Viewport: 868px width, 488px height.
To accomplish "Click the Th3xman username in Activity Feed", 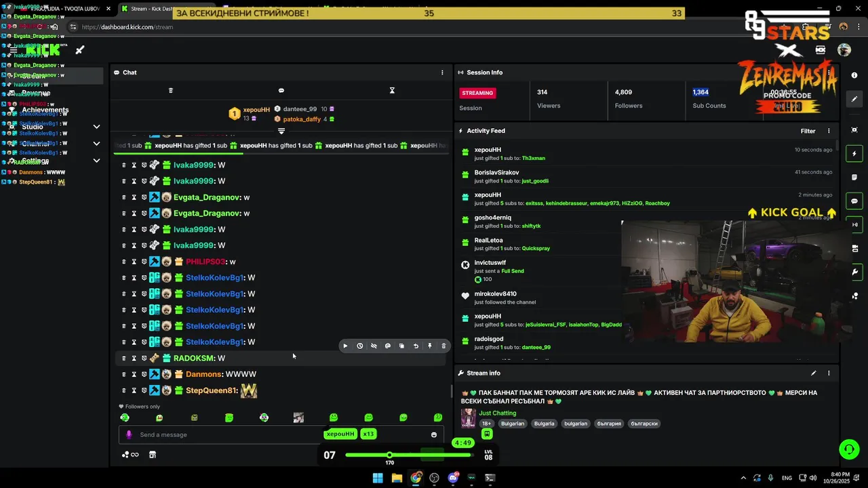I will tap(534, 158).
